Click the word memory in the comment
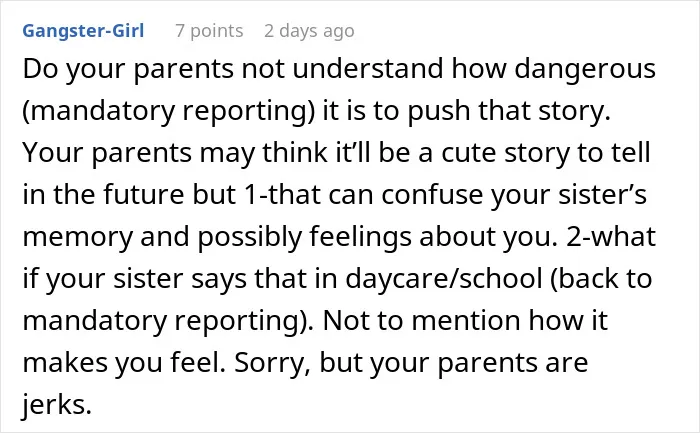Viewport: 700px width, 433px height. 78,237
